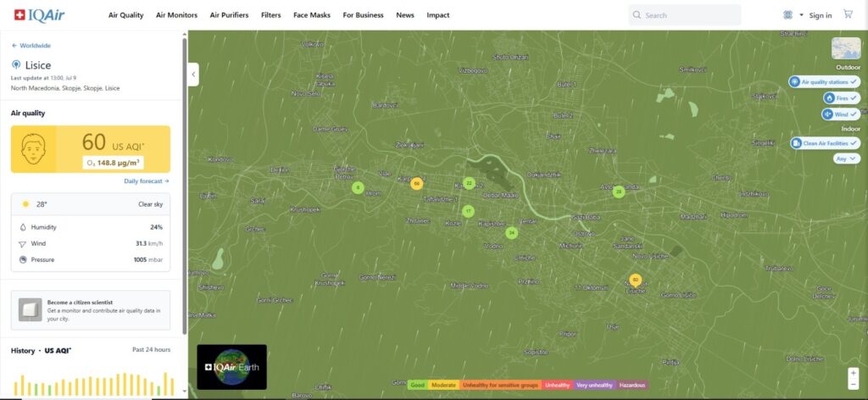Screen dimensions: 868x400
Task: Select the green station marker showing 28
Action: tap(619, 192)
